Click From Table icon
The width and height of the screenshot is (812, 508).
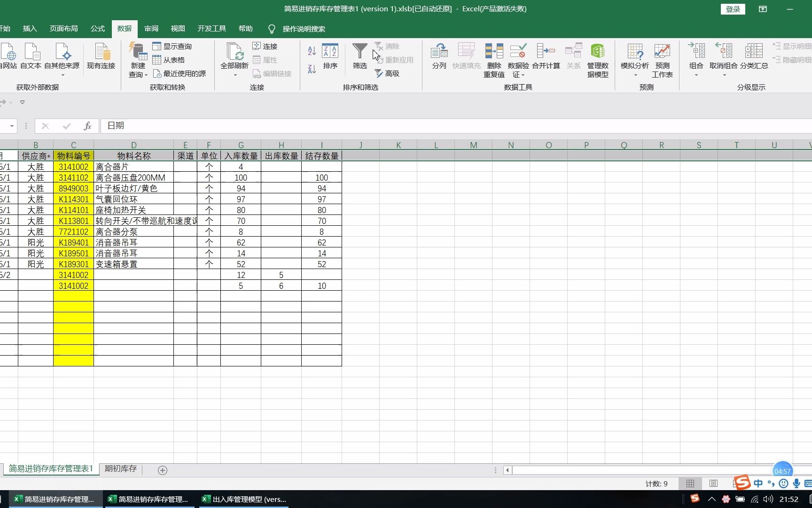pos(157,60)
